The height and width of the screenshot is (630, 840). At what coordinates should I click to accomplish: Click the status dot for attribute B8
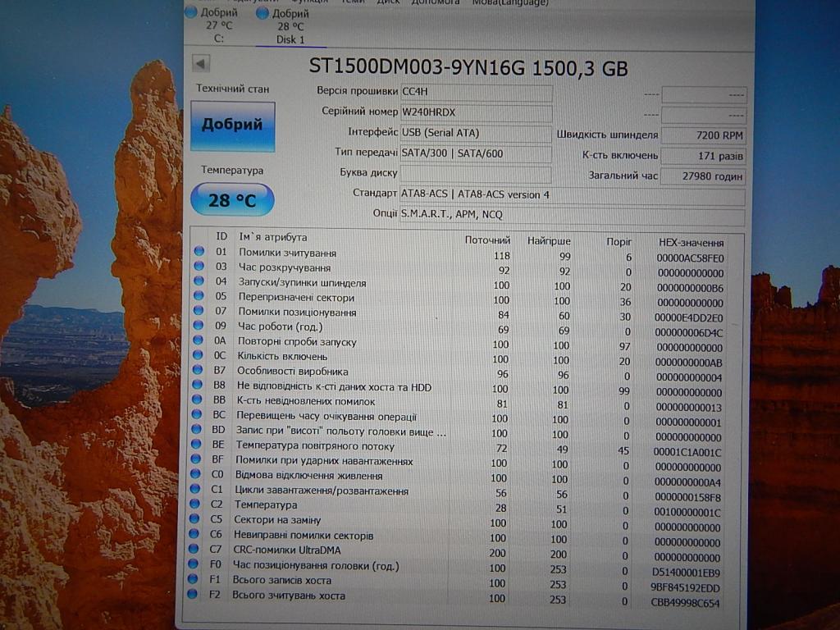coord(197,385)
